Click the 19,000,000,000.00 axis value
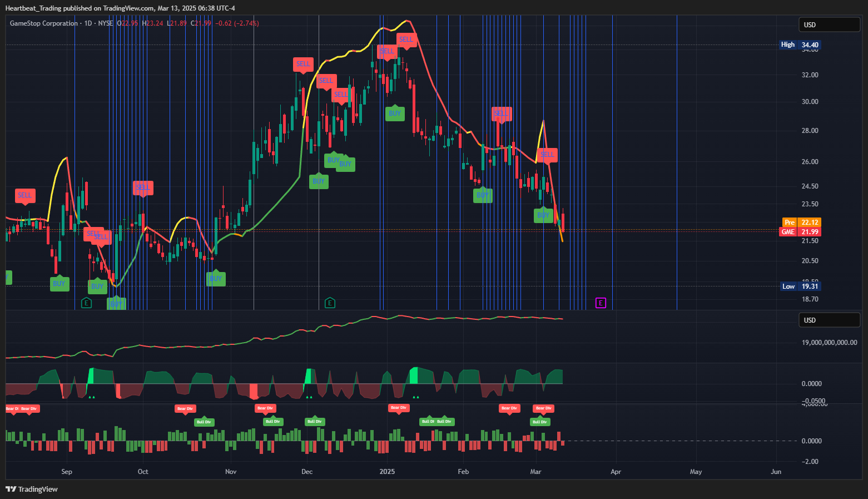The image size is (868, 499). [830, 343]
